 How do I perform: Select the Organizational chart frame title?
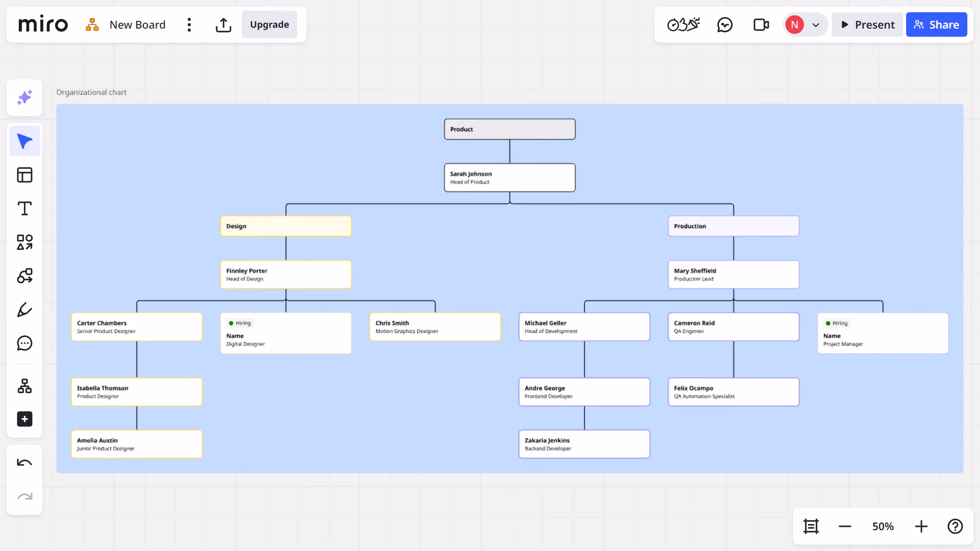[x=91, y=92]
